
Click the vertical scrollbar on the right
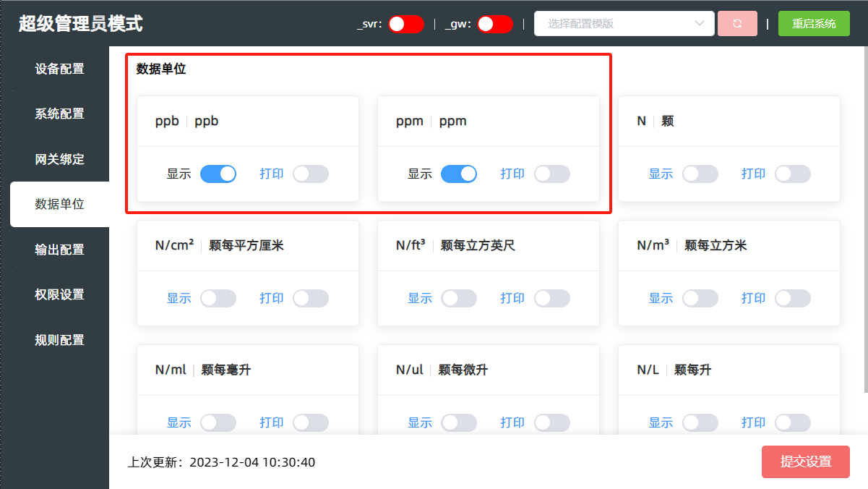pyautogui.click(x=864, y=217)
